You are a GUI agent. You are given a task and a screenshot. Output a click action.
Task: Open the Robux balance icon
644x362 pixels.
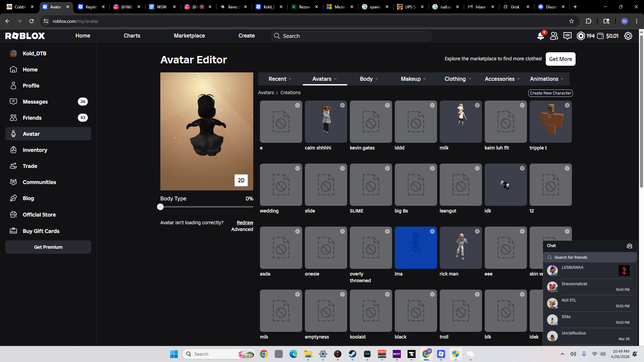coord(581,36)
